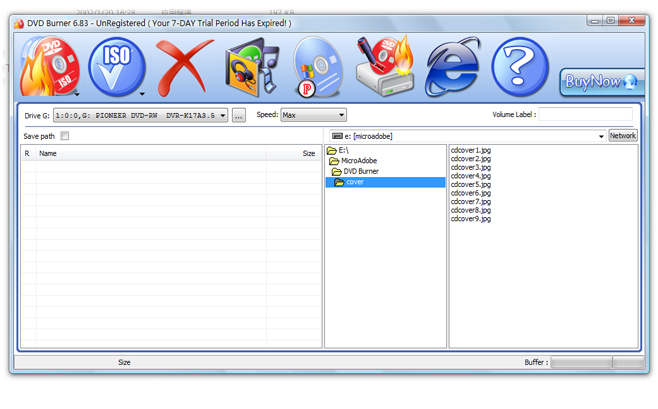Screen dimensions: 658x409
Task: Open the Speed Max dropdown
Action: 313,115
